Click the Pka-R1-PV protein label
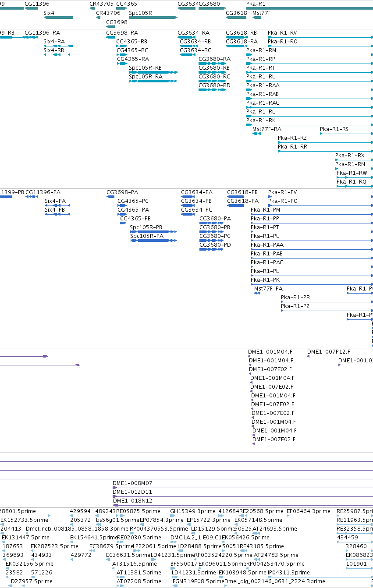This screenshot has width=373, height=588. point(283,192)
